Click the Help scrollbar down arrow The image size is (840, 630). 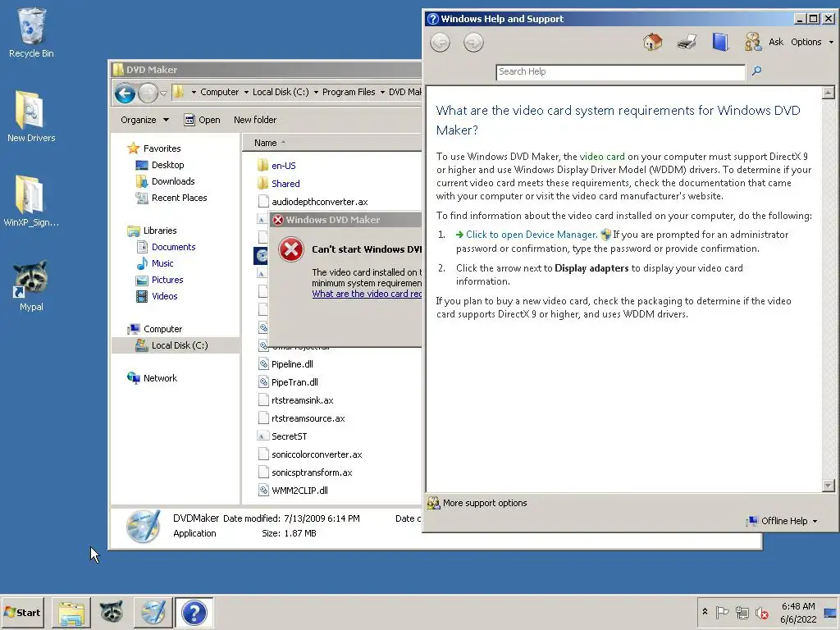click(x=828, y=486)
